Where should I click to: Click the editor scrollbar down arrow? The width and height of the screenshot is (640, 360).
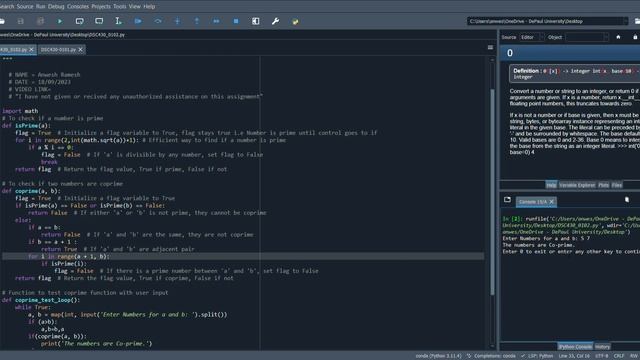tap(492, 346)
